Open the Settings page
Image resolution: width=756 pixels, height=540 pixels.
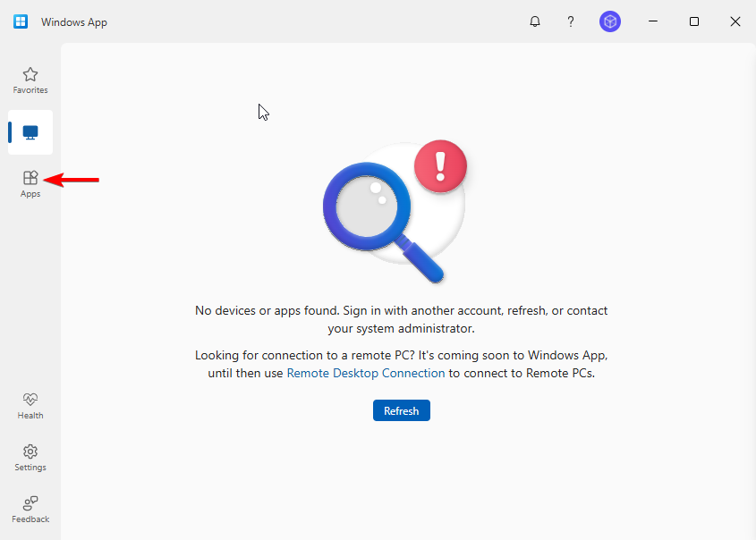(x=30, y=458)
